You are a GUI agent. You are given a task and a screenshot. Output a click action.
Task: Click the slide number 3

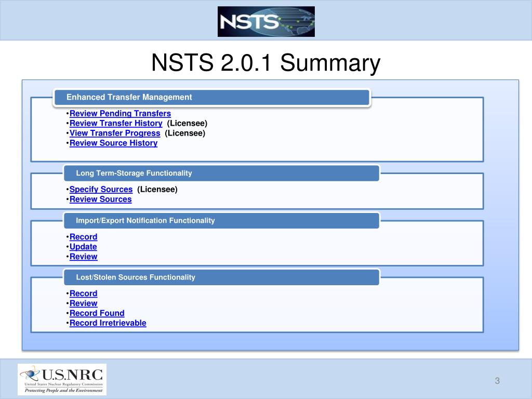coord(497,381)
